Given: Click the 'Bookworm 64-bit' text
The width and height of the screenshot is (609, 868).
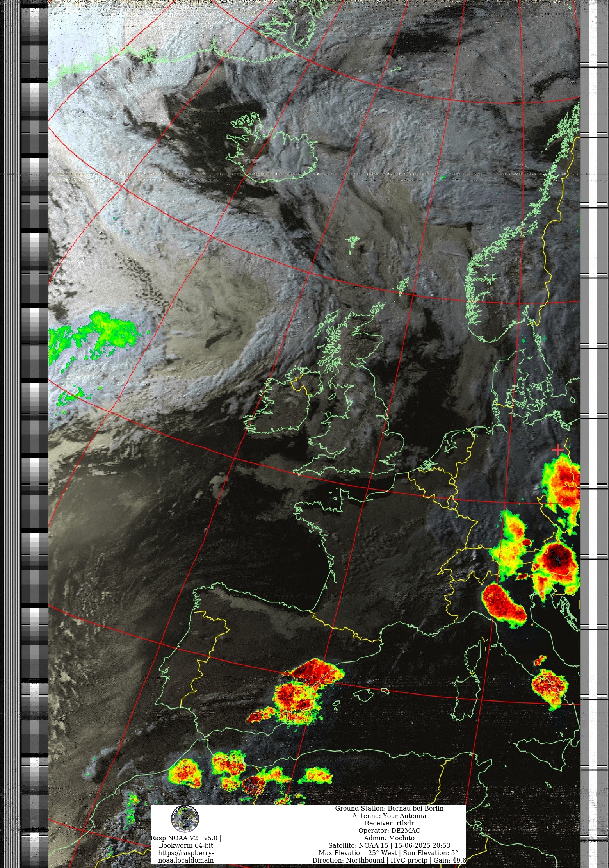Looking at the screenshot, I should [186, 846].
